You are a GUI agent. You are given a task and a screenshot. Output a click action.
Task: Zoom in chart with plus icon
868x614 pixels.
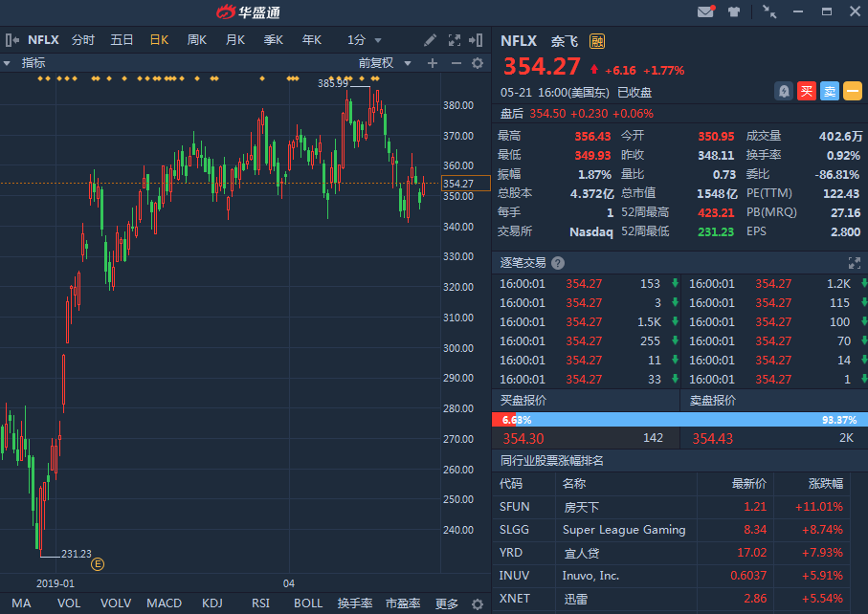point(432,63)
